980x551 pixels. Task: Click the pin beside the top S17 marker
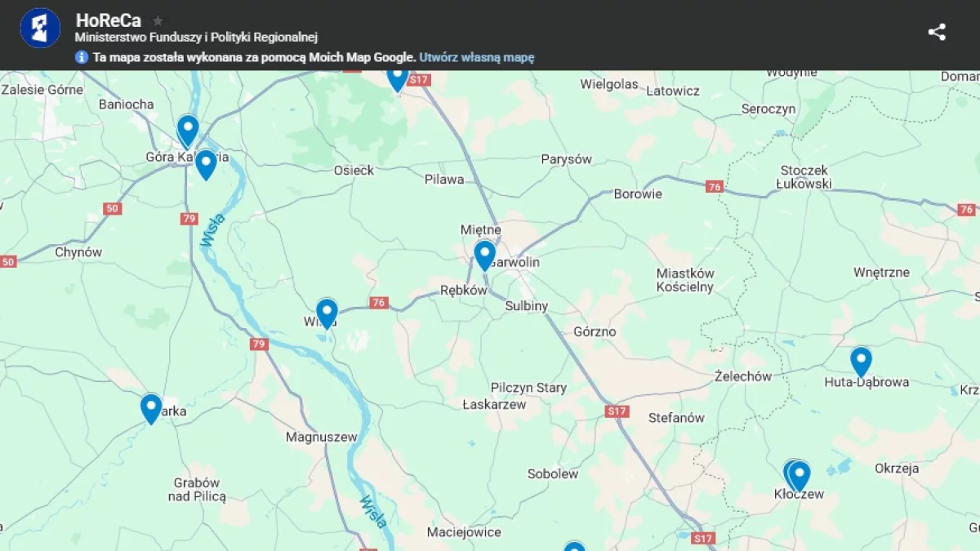point(397,78)
